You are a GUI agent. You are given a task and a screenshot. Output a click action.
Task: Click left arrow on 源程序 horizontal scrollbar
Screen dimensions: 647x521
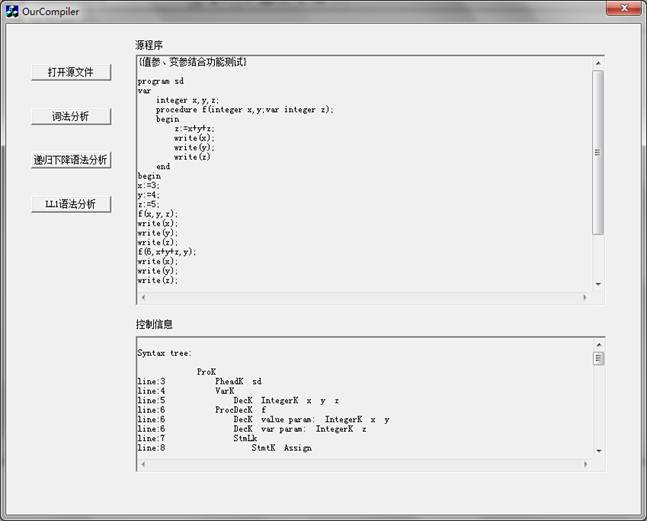click(143, 298)
